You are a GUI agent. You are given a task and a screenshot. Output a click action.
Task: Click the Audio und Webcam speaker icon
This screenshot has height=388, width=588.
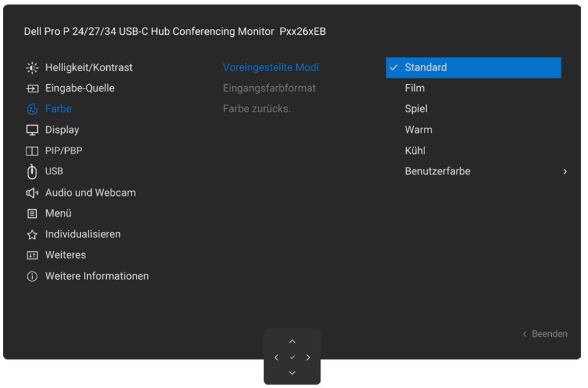pyautogui.click(x=32, y=193)
